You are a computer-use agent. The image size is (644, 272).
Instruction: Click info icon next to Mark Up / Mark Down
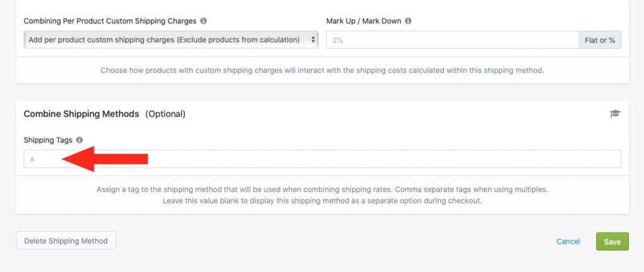[x=408, y=21]
